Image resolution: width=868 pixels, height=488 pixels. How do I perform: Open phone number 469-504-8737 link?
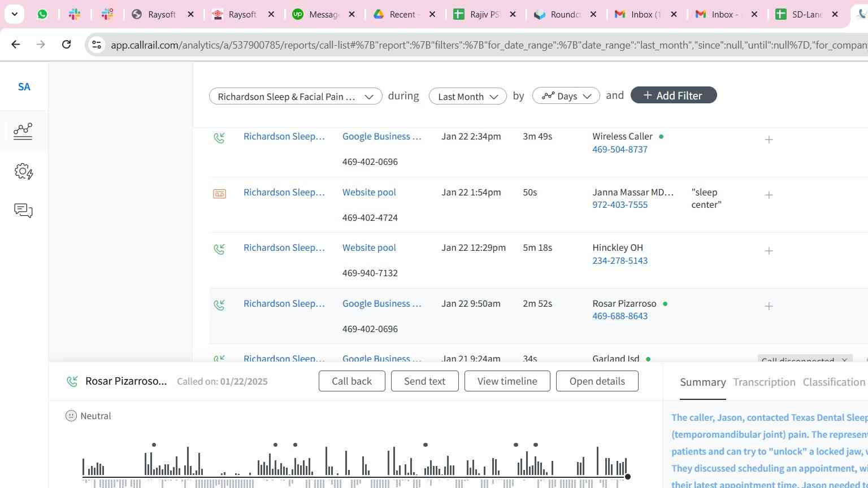(620, 149)
